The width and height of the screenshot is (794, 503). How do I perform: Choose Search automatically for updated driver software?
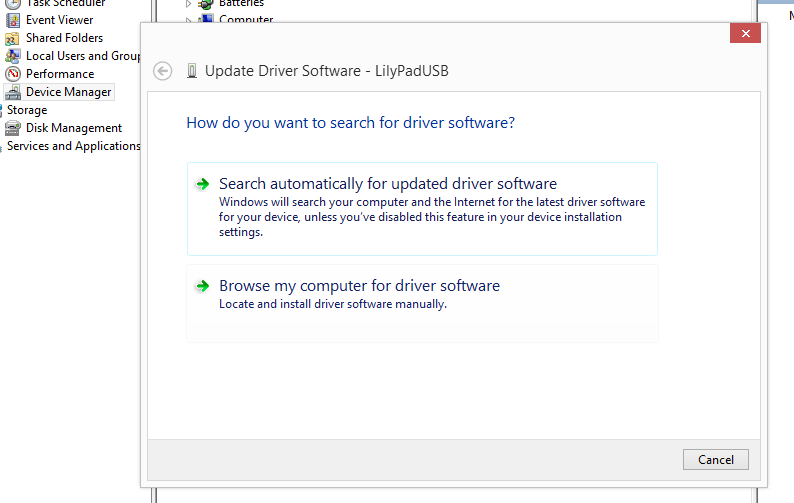tap(422, 209)
